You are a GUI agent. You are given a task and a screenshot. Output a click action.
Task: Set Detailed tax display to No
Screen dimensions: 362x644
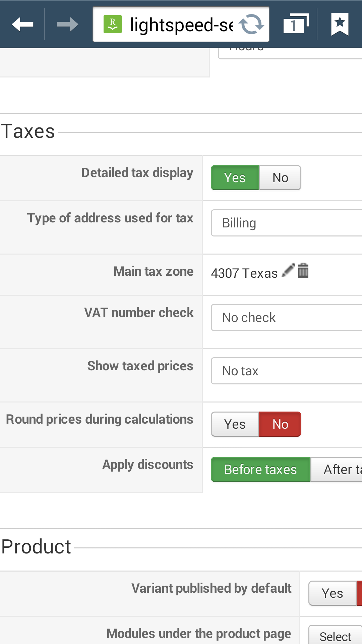click(x=280, y=178)
